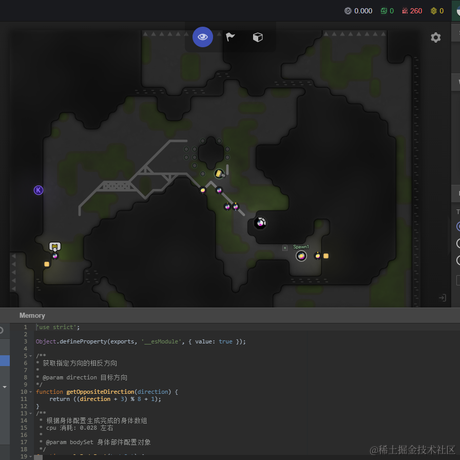
Task: Click the Spawn1 name label
Action: point(301,247)
